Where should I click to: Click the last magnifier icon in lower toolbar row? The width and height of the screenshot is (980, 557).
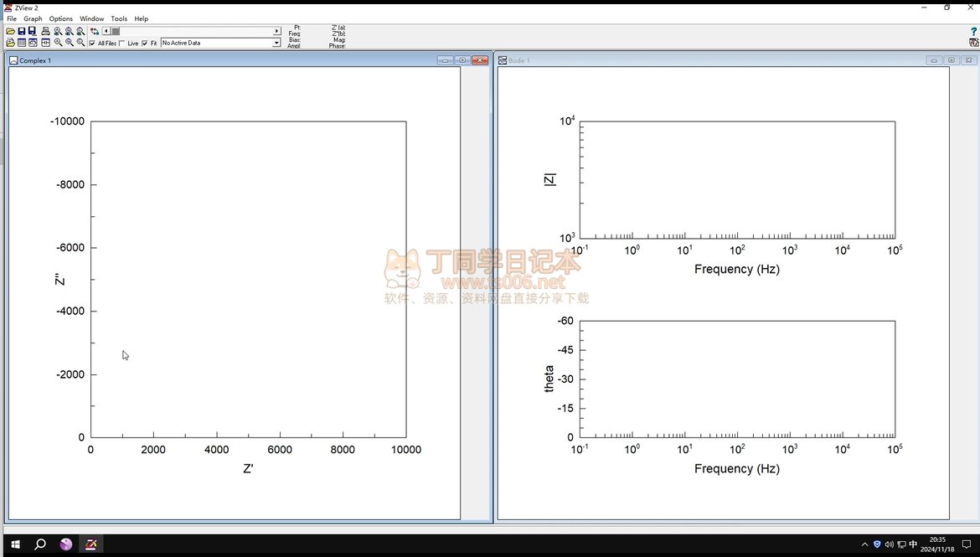coord(80,43)
